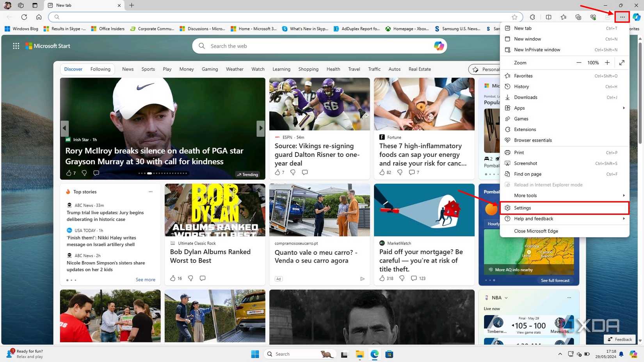Image resolution: width=644 pixels, height=362 pixels.
Task: Click See more under Top stories
Action: tap(145, 280)
